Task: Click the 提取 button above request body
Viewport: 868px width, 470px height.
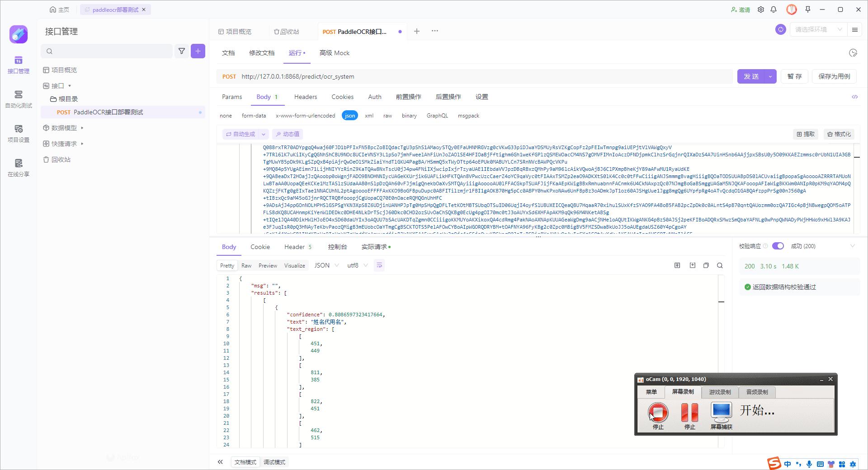Action: 806,134
